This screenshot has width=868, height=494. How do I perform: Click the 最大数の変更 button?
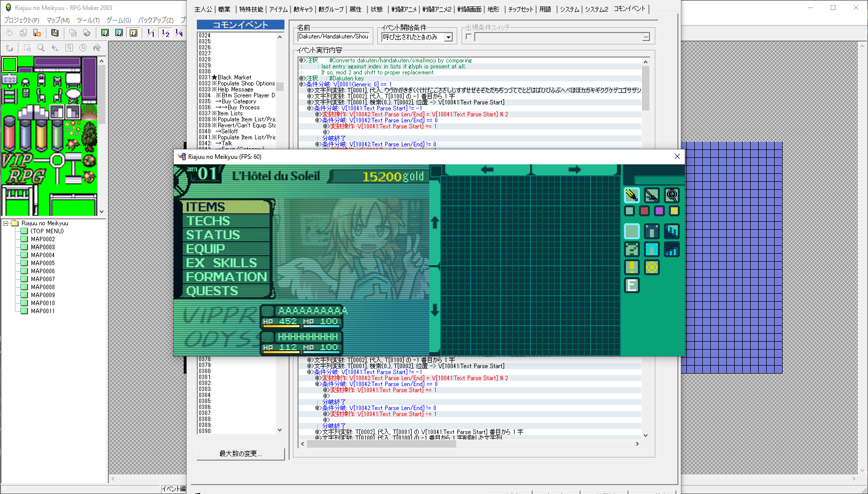241,454
